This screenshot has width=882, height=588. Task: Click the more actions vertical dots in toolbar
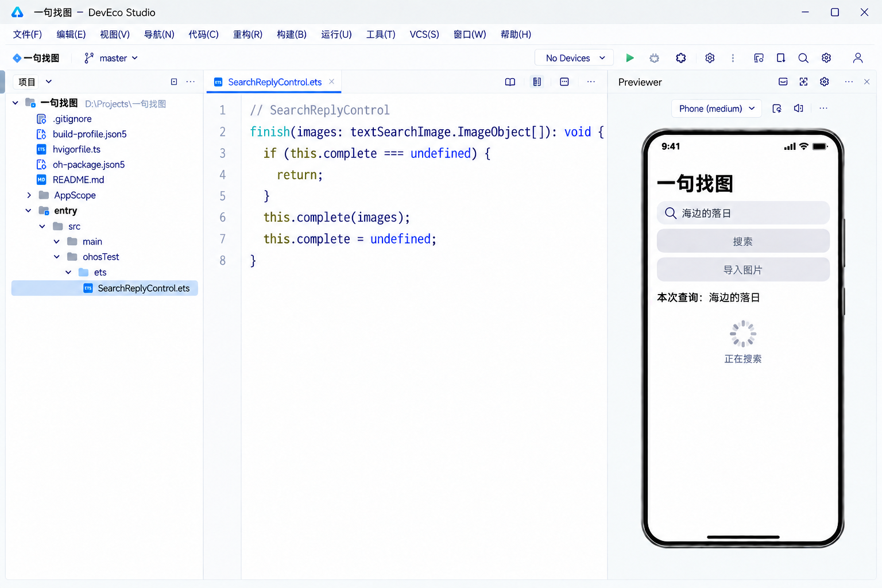(x=733, y=58)
